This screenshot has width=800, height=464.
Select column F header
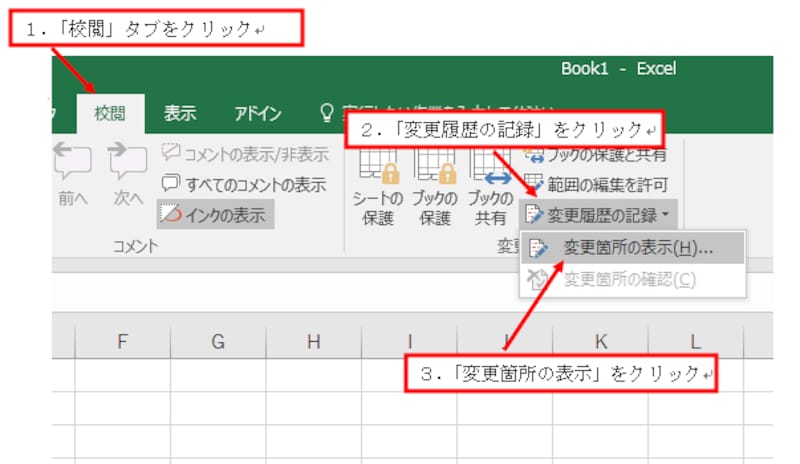tap(122, 341)
